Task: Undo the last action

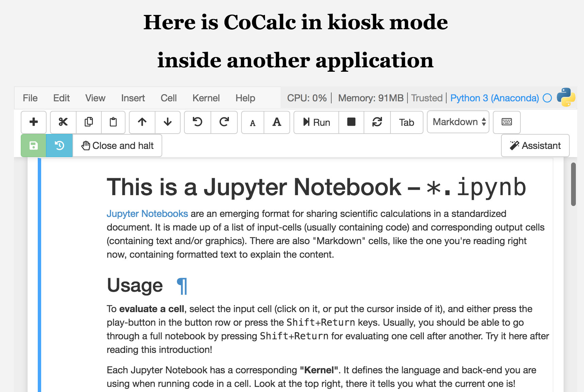Action: [198, 122]
